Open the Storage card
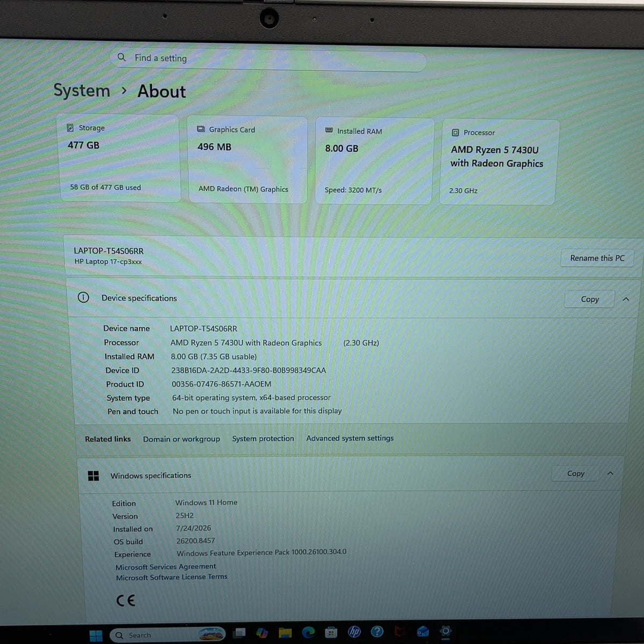The width and height of the screenshot is (644, 644). click(118, 158)
